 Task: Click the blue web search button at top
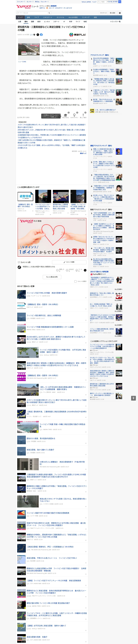[x=120, y=2]
